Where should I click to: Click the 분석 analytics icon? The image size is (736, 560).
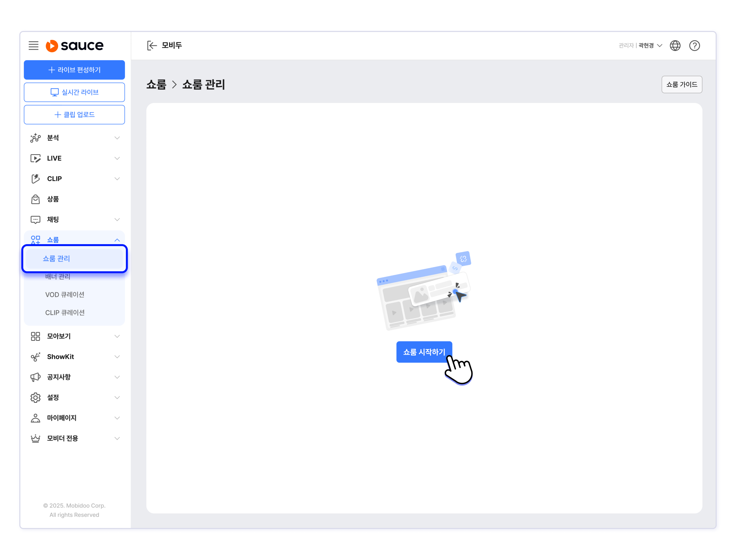(35, 138)
